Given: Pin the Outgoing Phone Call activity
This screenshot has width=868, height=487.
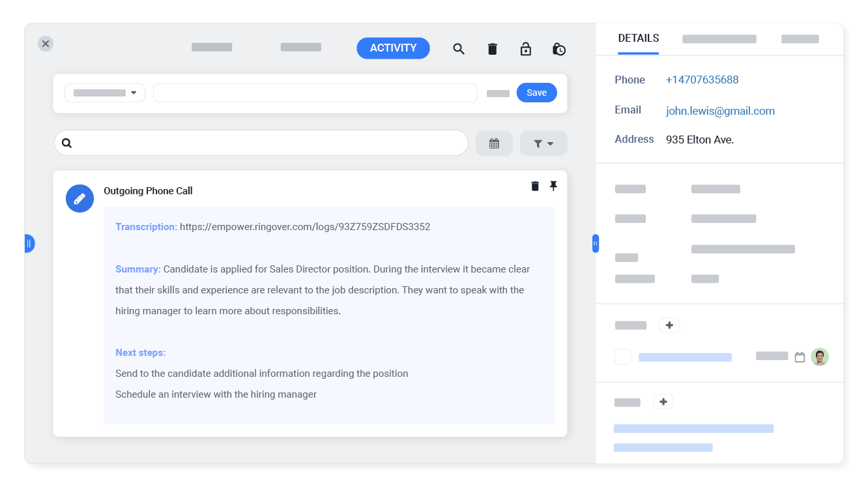Looking at the screenshot, I should point(553,186).
